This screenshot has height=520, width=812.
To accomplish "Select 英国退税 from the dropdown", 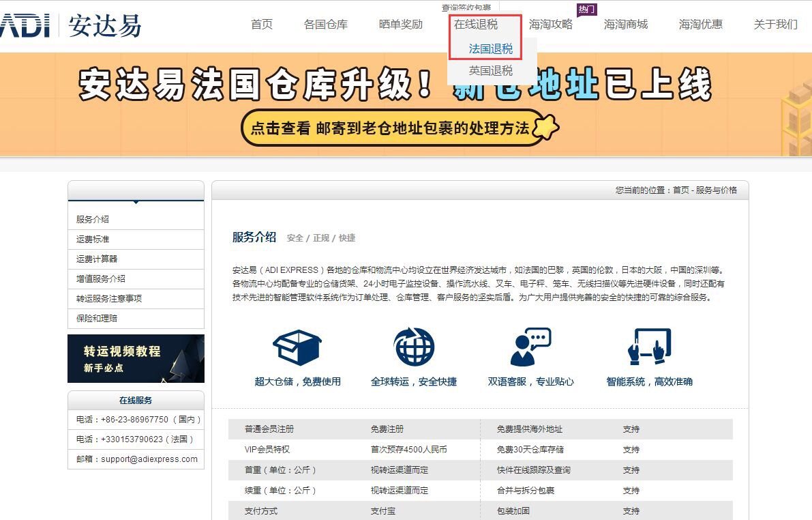I will 486,70.
